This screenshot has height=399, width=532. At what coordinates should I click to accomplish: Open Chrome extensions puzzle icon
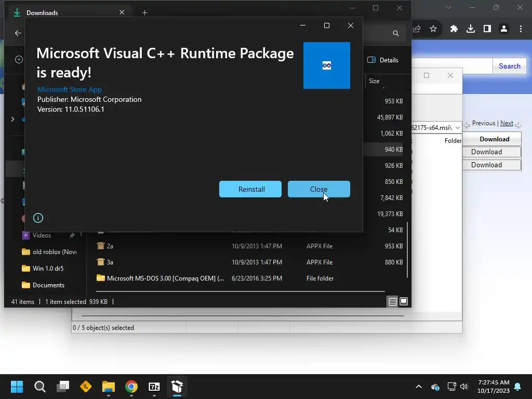[454, 29]
